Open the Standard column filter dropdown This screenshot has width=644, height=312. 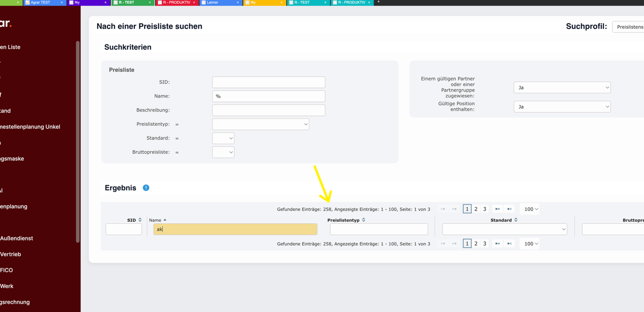(x=504, y=229)
